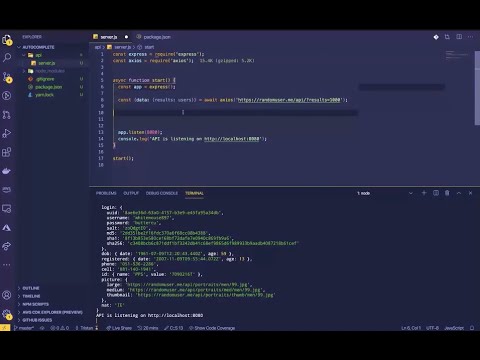Create a new terminal with plus icon

pos(424,193)
